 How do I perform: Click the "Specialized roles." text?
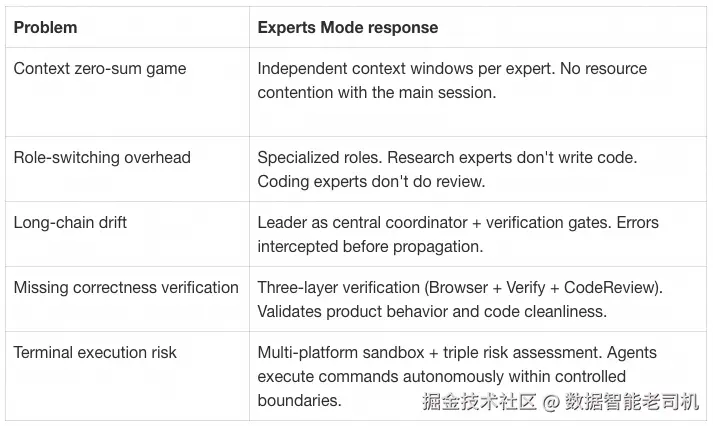point(318,157)
